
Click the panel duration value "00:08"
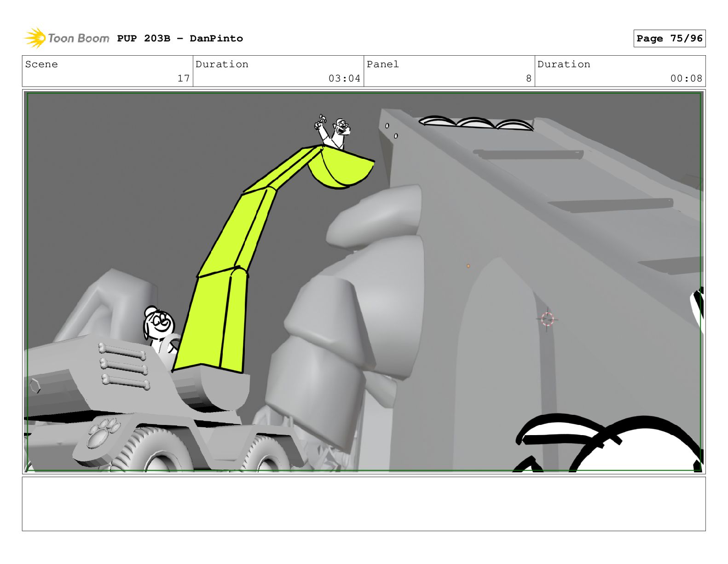pyautogui.click(x=686, y=79)
